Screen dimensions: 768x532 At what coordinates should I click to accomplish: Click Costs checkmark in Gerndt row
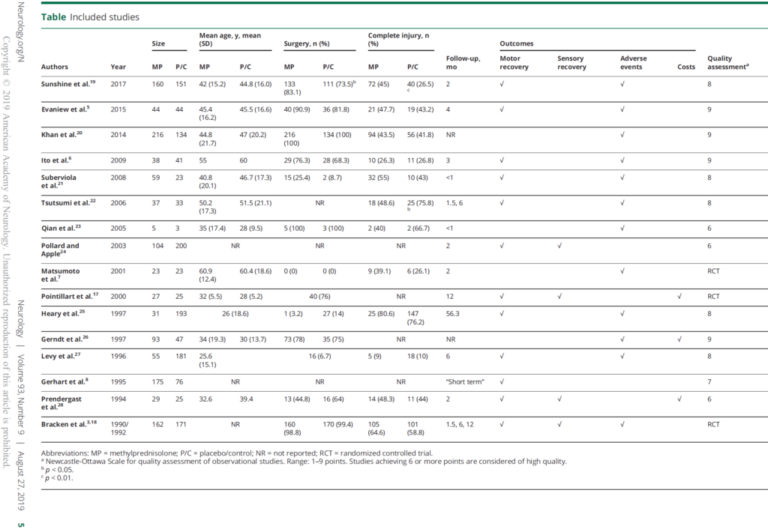679,339
